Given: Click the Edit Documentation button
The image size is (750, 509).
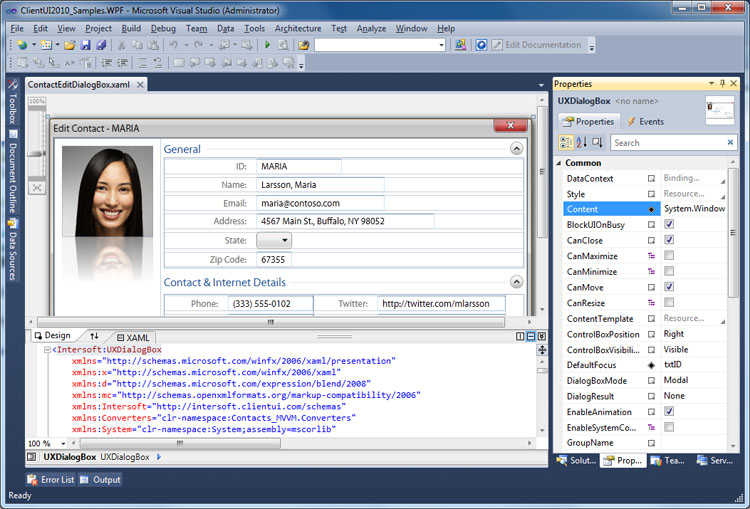Looking at the screenshot, I should coord(536,45).
